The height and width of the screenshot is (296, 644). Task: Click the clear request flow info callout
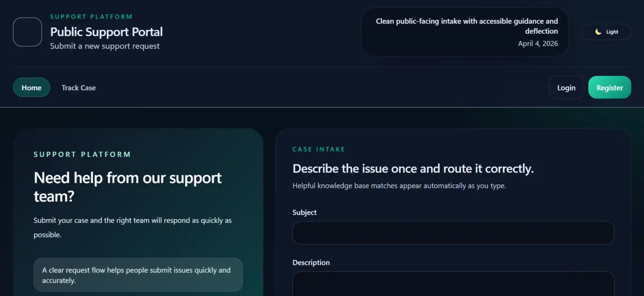pos(138,275)
